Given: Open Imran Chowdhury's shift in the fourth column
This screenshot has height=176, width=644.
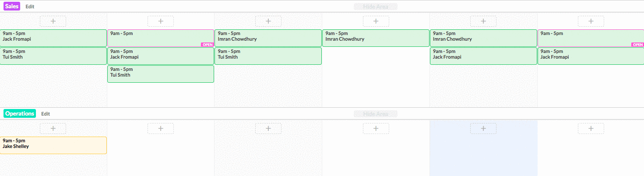Looking at the screenshot, I should point(376,38).
